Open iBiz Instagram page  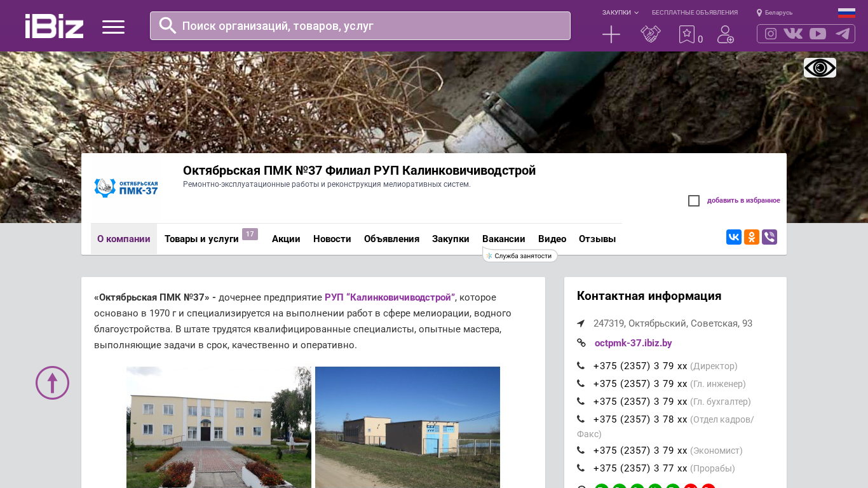click(771, 34)
